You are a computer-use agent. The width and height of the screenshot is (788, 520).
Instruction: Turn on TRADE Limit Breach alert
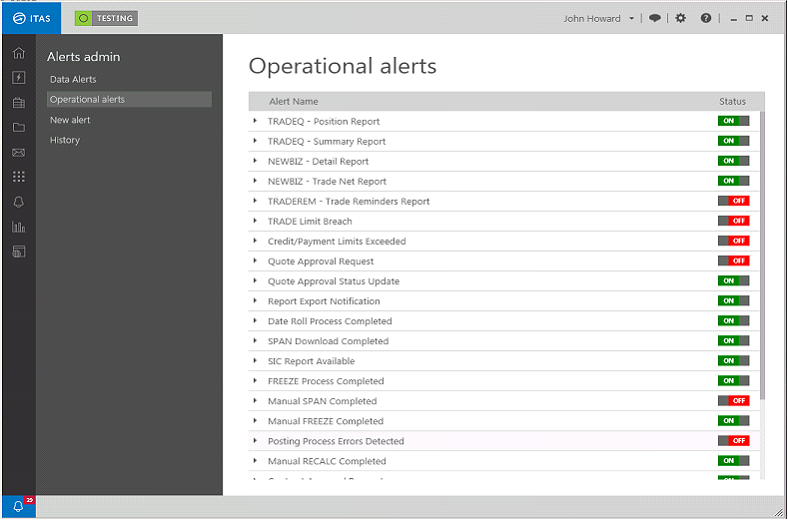pos(733,221)
